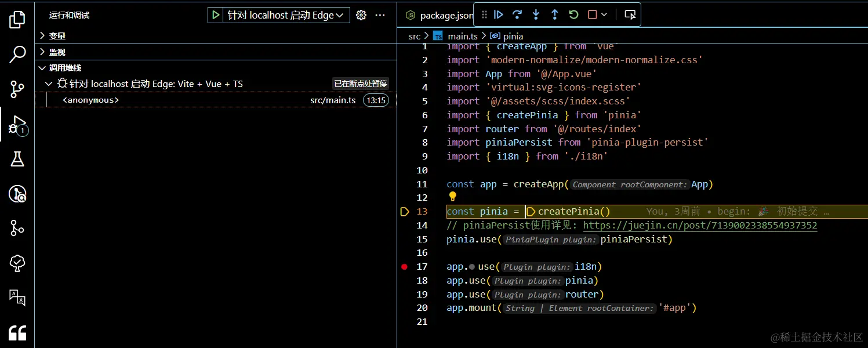The height and width of the screenshot is (348, 868).
Task: Open the Source Control view
Action: (17, 89)
